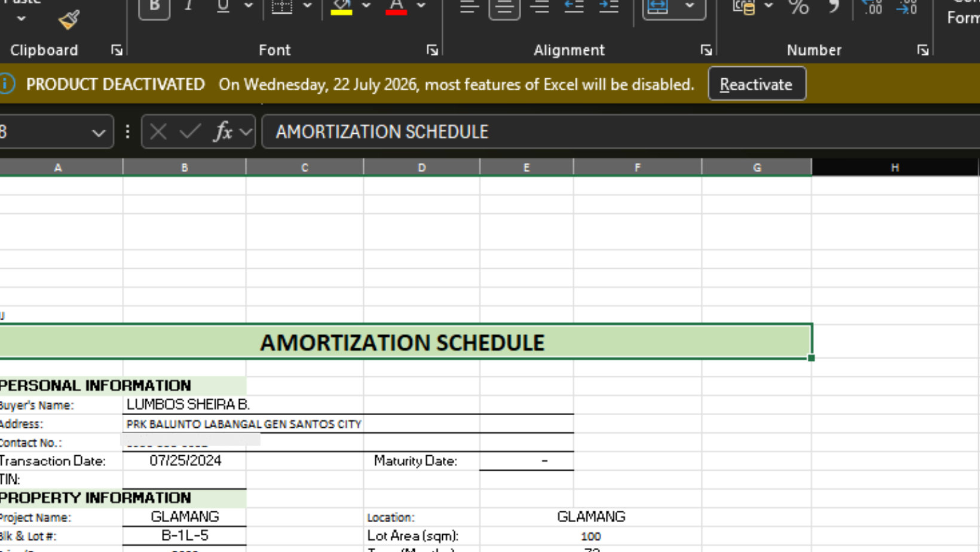This screenshot has width=980, height=552.
Task: Click the info icon in deactivation banner
Action: point(6,84)
